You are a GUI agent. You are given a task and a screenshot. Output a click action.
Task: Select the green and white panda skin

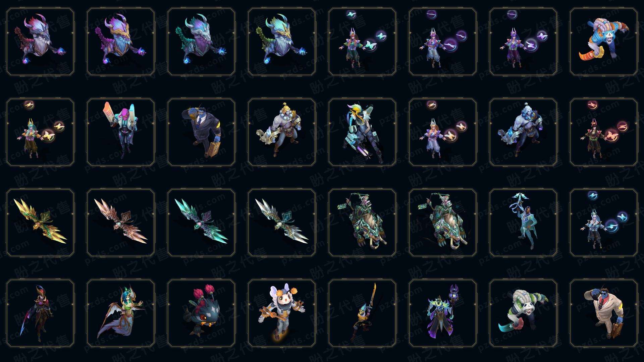(x=523, y=313)
